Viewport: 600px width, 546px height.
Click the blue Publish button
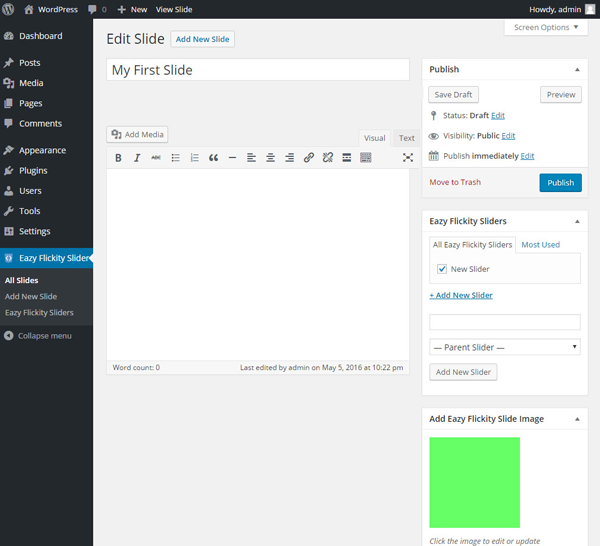tap(561, 183)
